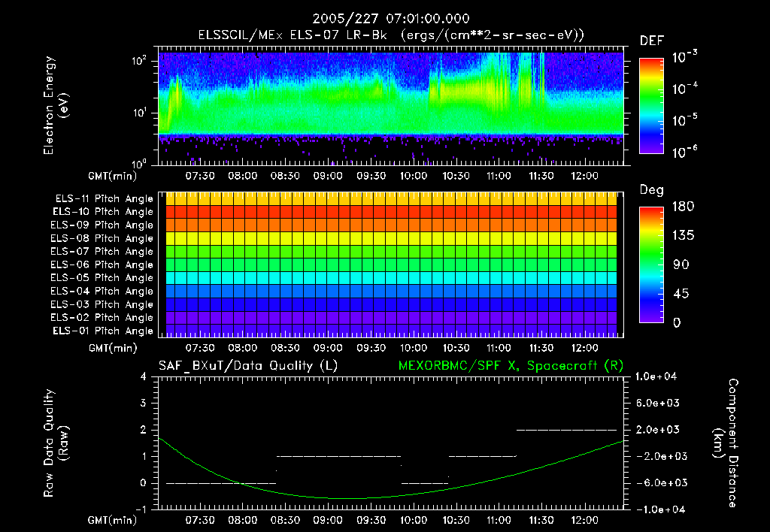Image resolution: width=770 pixels, height=532 pixels.
Task: Click 11:00 on the bottom panel time axis
Action: [499, 520]
